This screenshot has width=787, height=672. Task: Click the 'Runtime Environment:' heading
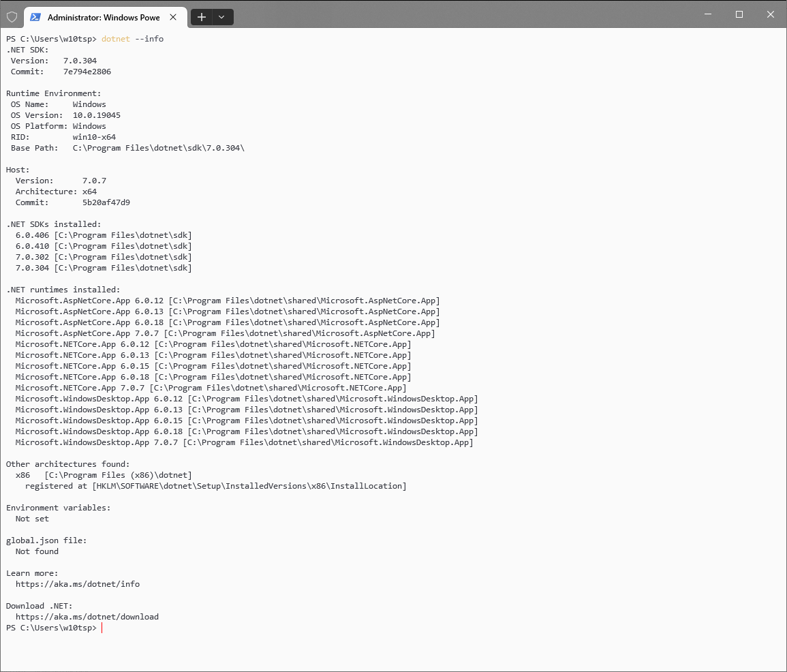pos(54,93)
